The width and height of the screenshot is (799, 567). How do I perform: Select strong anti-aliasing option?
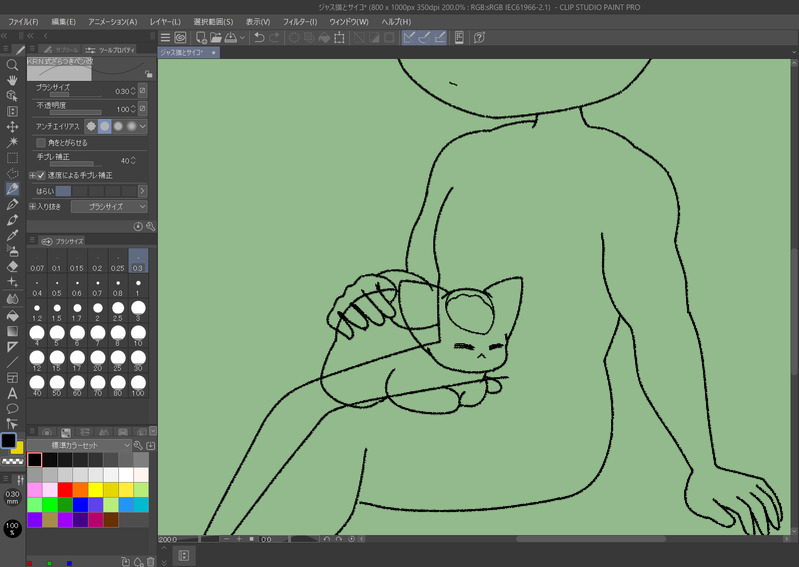click(x=131, y=126)
